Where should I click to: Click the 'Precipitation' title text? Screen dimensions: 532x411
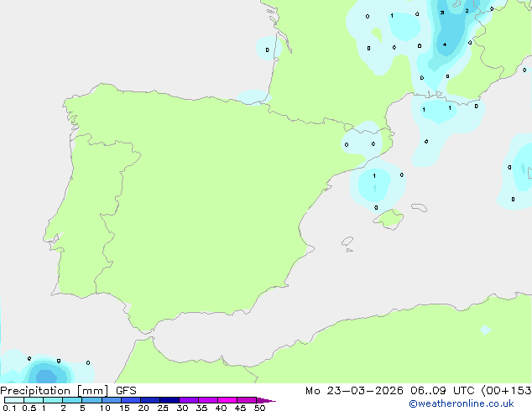click(x=35, y=391)
